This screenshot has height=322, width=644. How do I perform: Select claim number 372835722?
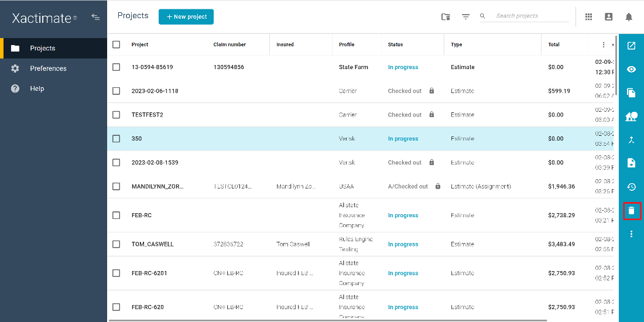click(228, 244)
